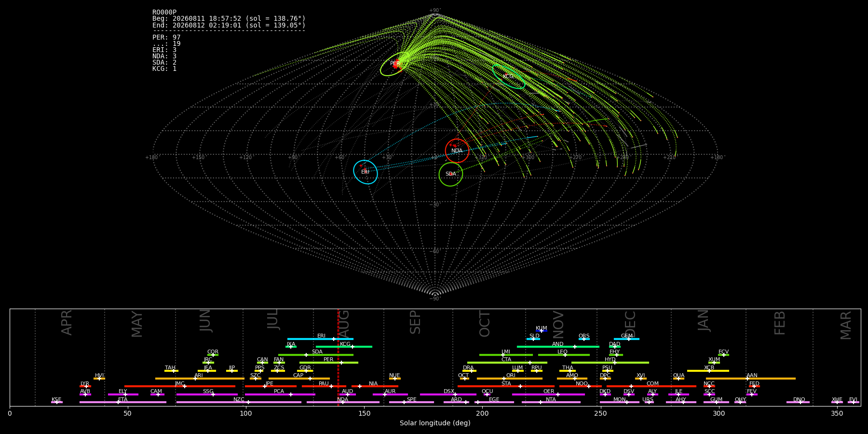Click the LYR shower label
868x434 pixels.
(x=85, y=384)
